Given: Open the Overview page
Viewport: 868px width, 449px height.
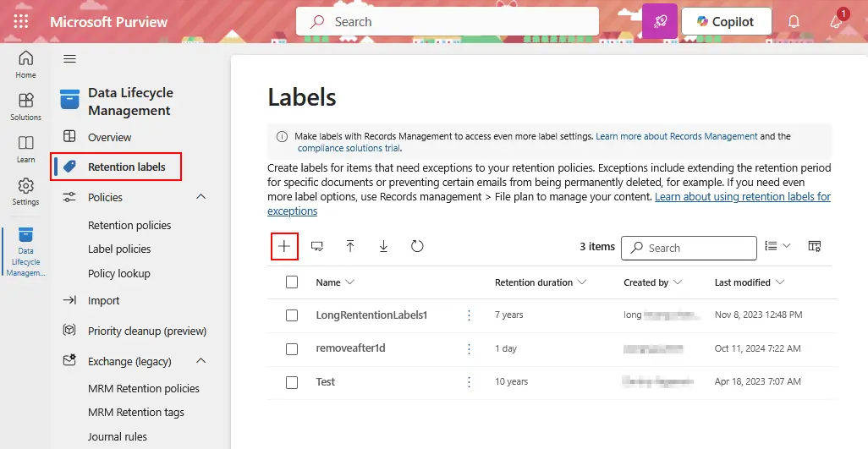Looking at the screenshot, I should [110, 137].
